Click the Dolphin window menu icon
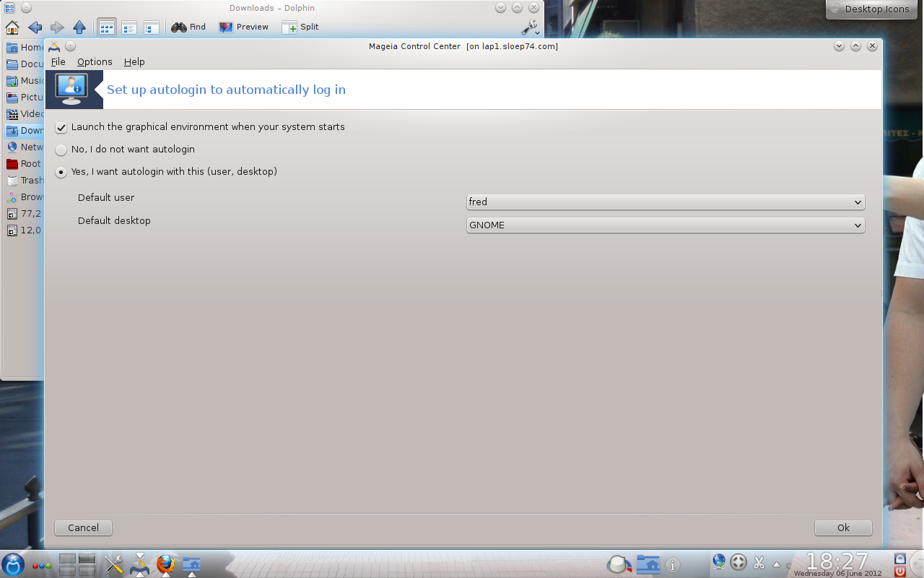The width and height of the screenshot is (924, 578). point(9,8)
